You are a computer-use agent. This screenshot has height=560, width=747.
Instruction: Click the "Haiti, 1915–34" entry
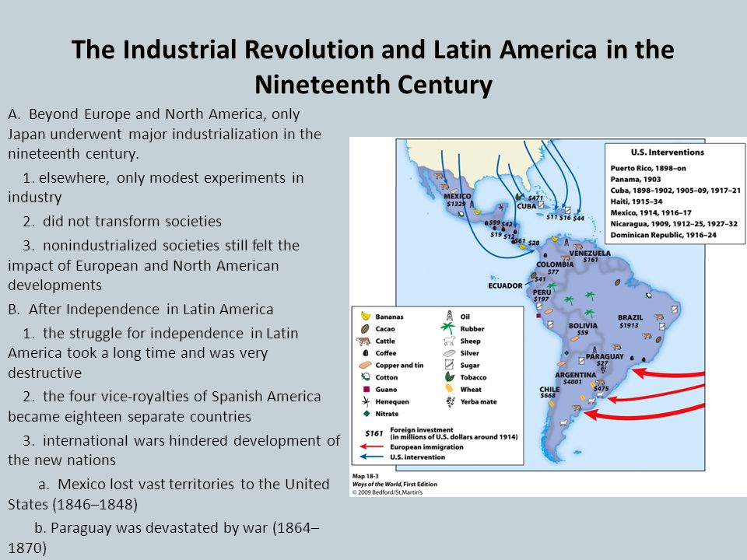click(637, 201)
